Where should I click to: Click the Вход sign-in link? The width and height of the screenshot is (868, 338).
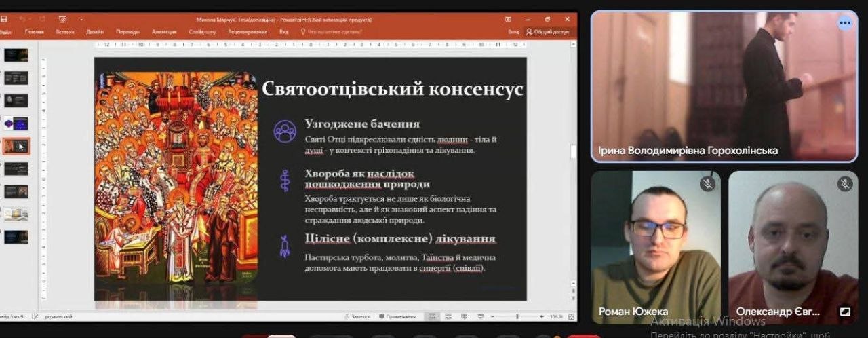(513, 31)
